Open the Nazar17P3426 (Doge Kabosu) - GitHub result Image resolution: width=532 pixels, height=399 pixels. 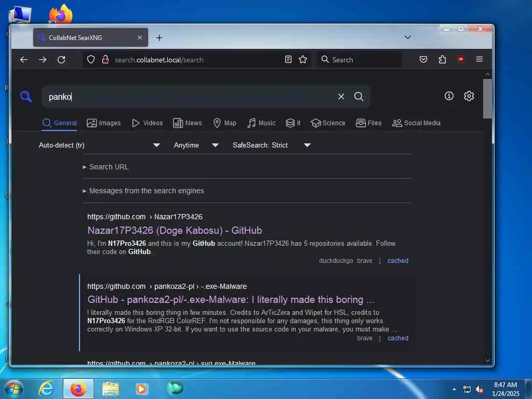[175, 230]
